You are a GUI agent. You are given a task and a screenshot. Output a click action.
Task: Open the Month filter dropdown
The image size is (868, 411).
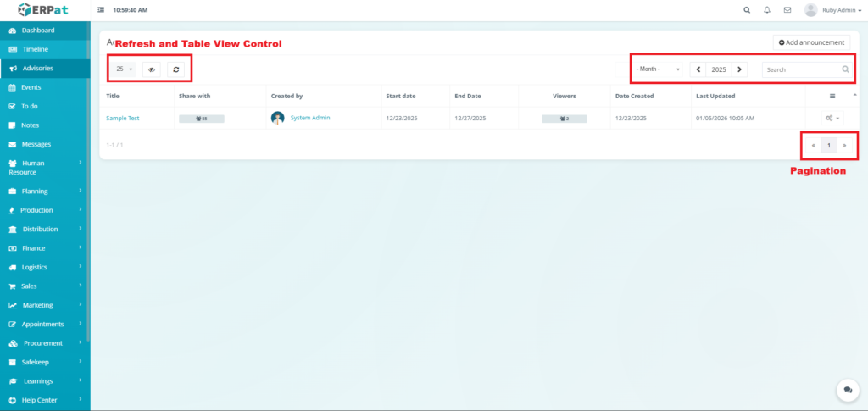tap(658, 69)
